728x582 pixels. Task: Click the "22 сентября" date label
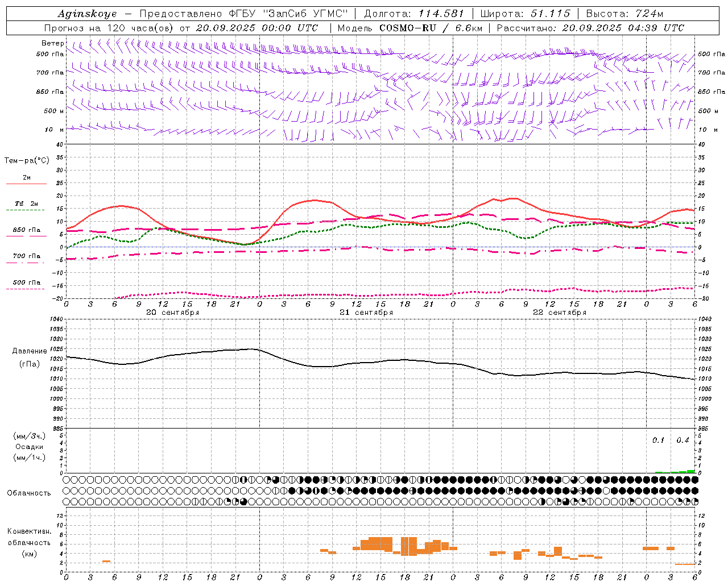point(560,313)
